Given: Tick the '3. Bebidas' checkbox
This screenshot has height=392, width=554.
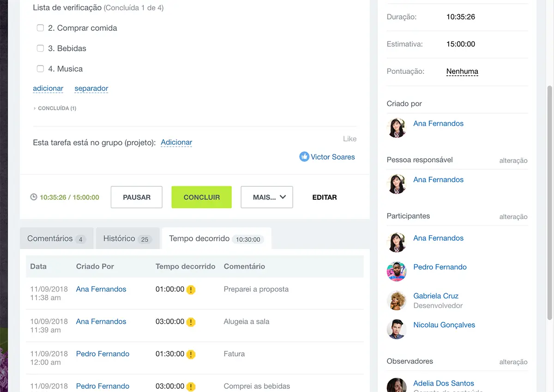Looking at the screenshot, I should [x=40, y=48].
